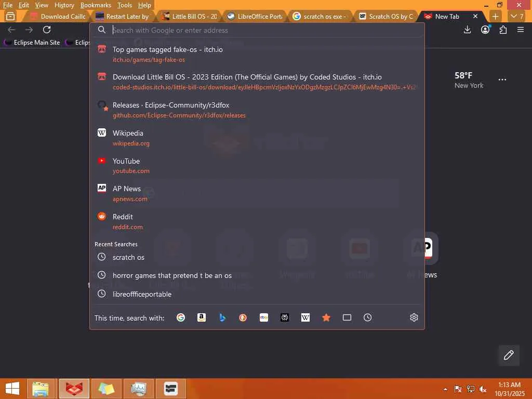The height and width of the screenshot is (399, 532).
Task: Switch to the scratch os exe tab
Action: pos(320,16)
